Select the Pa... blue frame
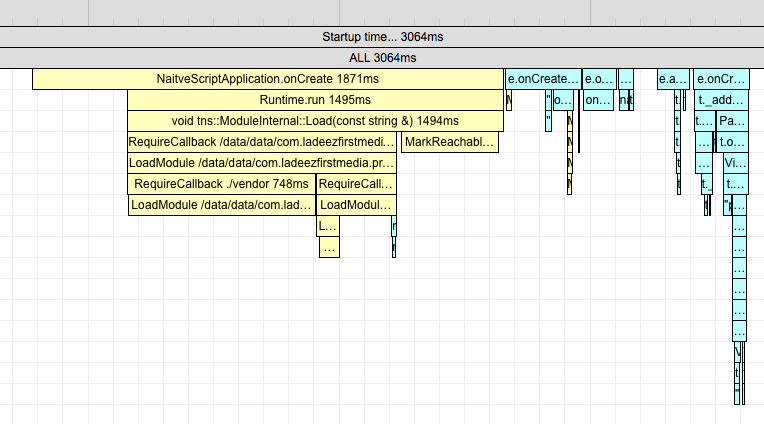Viewport: 764px width, 424px height. point(732,121)
